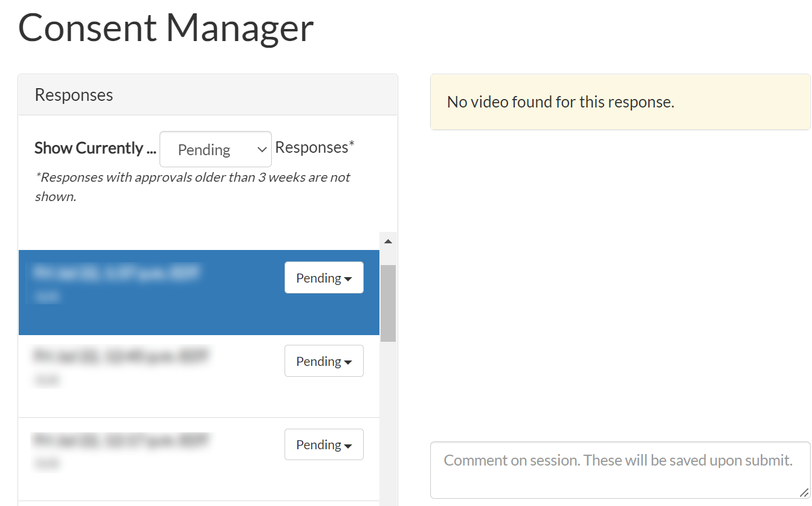Click the responses list scrollbar thumb
Screen dimensions: 812x506
388,303
